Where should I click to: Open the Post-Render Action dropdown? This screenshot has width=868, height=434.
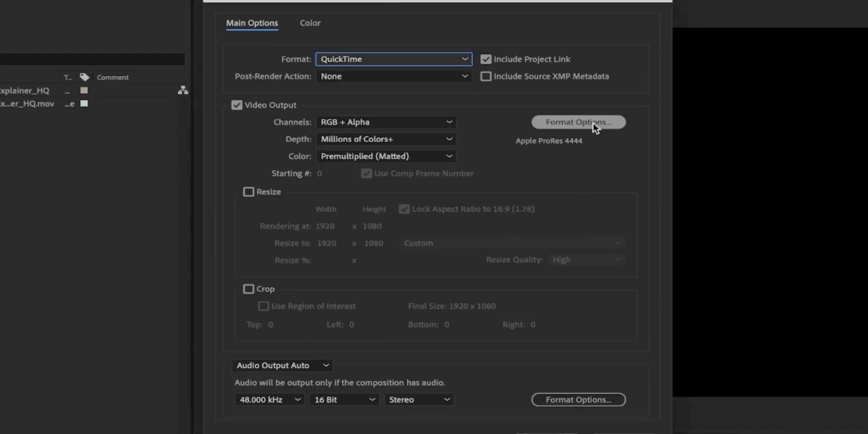point(393,76)
